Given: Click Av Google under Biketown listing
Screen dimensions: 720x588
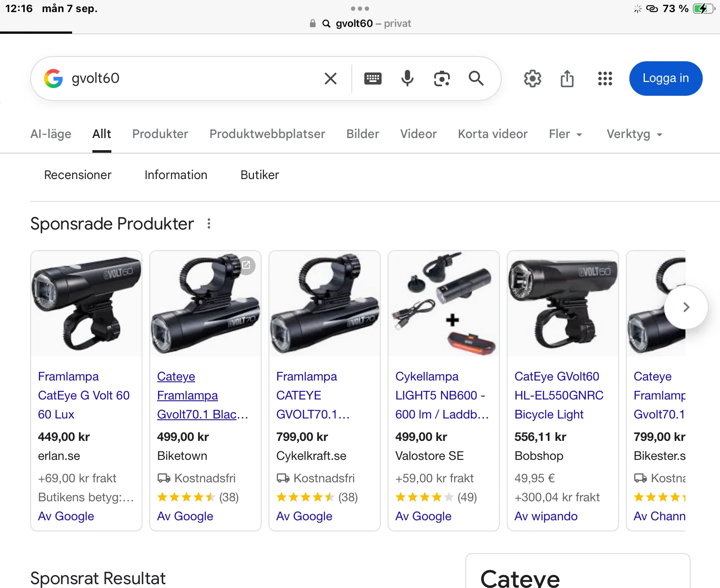Looking at the screenshot, I should [185, 516].
